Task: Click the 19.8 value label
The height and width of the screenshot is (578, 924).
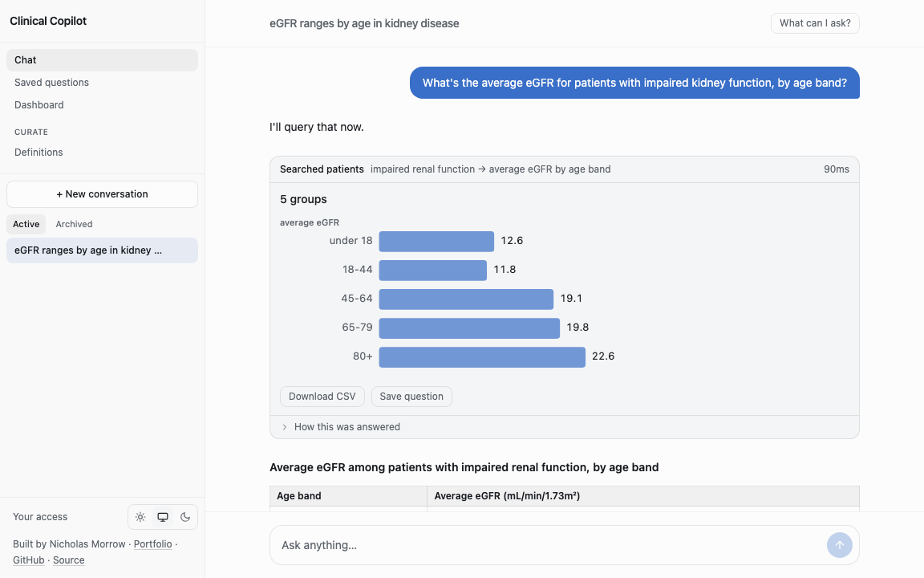Action: 577,328
